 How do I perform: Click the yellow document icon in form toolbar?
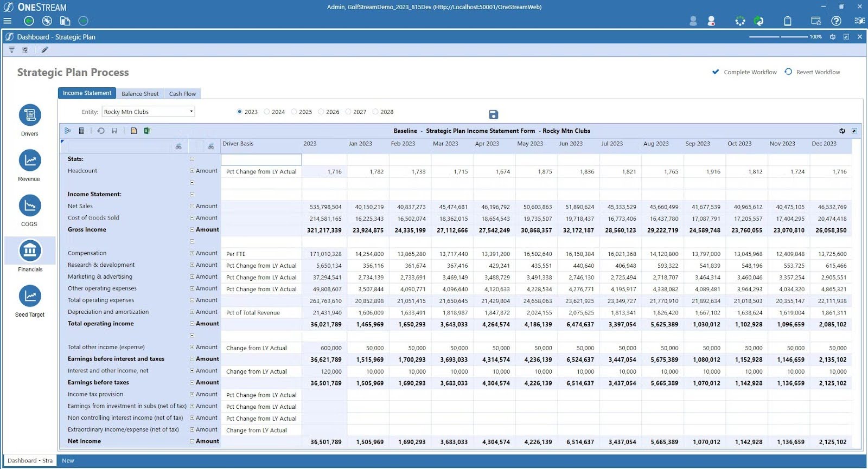[x=133, y=131]
